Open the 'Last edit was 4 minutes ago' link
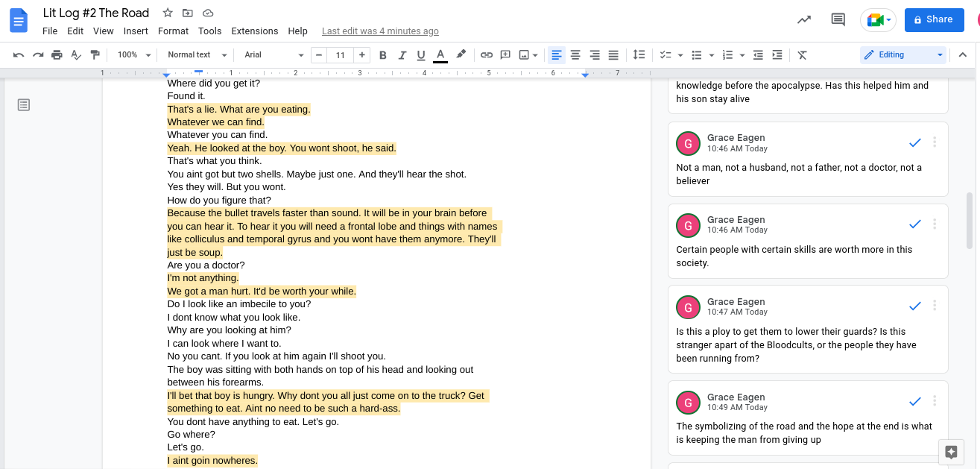The image size is (980, 469). click(x=380, y=31)
